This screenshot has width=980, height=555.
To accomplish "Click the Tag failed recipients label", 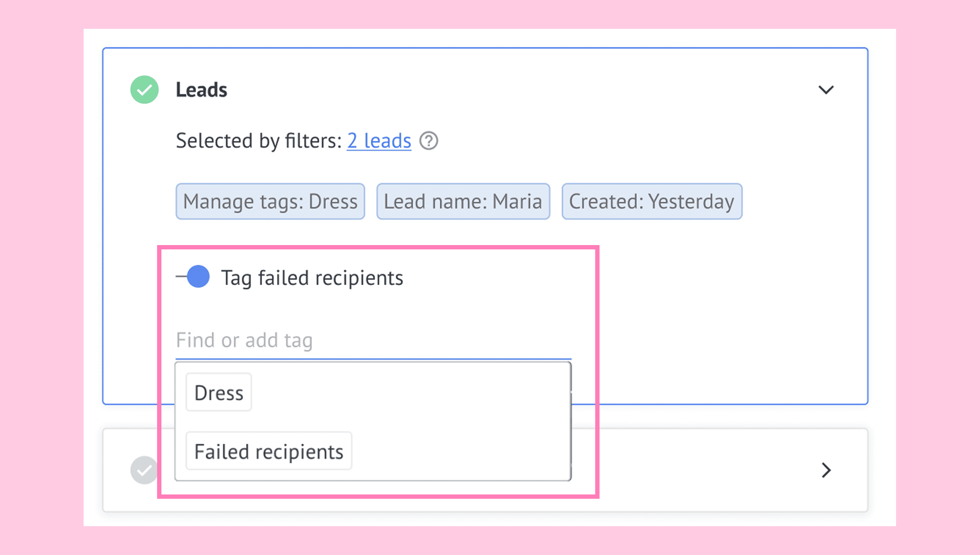I will [312, 277].
